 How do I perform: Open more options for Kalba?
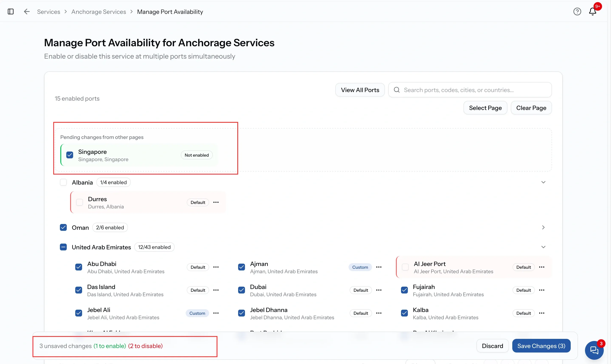point(542,313)
